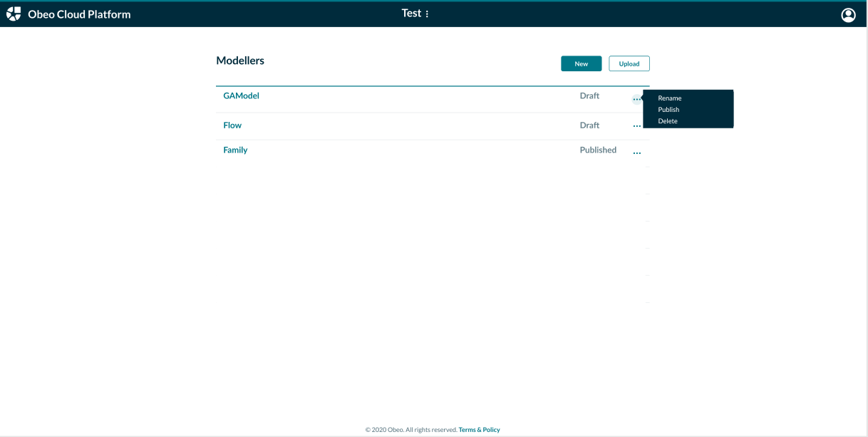
Task: Click the Published status of Family
Action: 598,150
